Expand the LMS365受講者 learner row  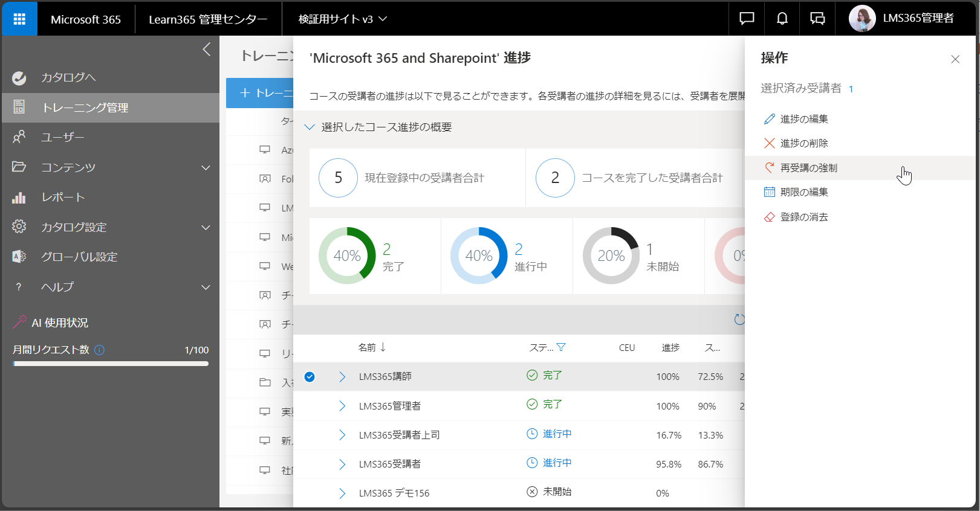(342, 464)
